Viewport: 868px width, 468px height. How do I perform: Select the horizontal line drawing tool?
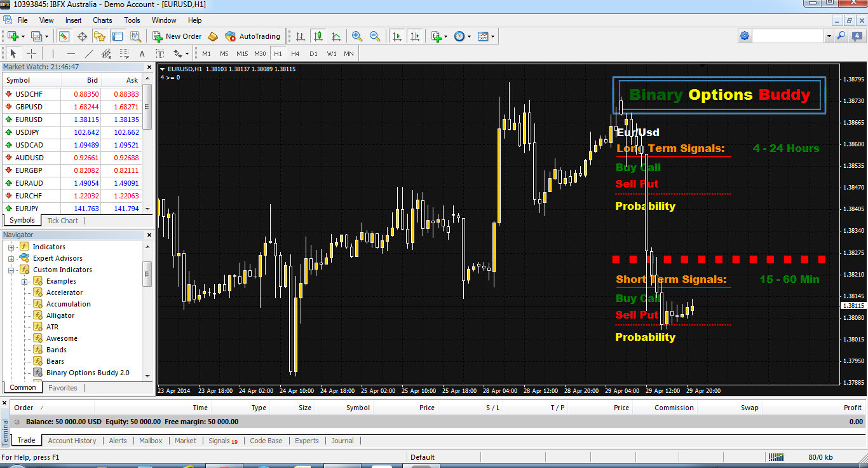tap(71, 53)
